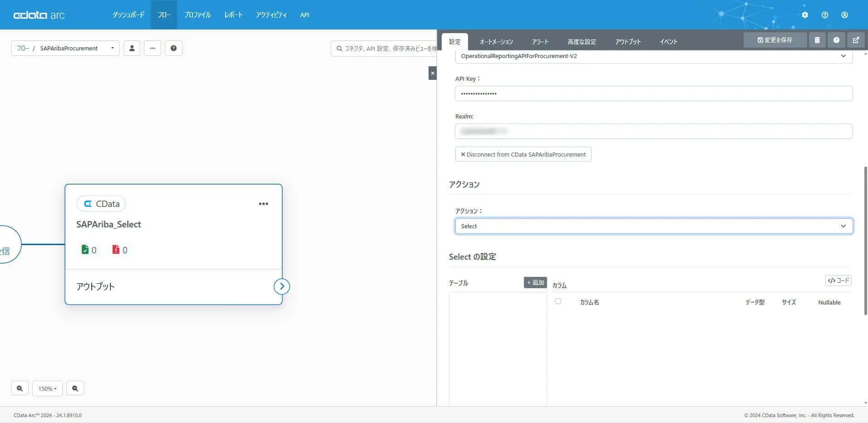Click the 変更を保存 button

775,40
